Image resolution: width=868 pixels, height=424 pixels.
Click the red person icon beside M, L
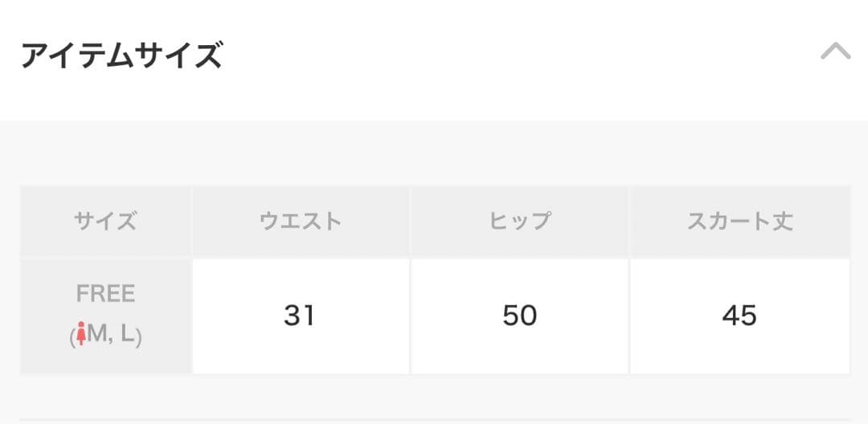pyautogui.click(x=80, y=335)
